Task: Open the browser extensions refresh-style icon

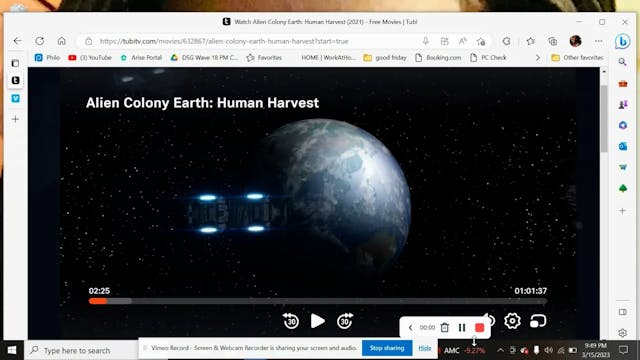Action: [507, 41]
